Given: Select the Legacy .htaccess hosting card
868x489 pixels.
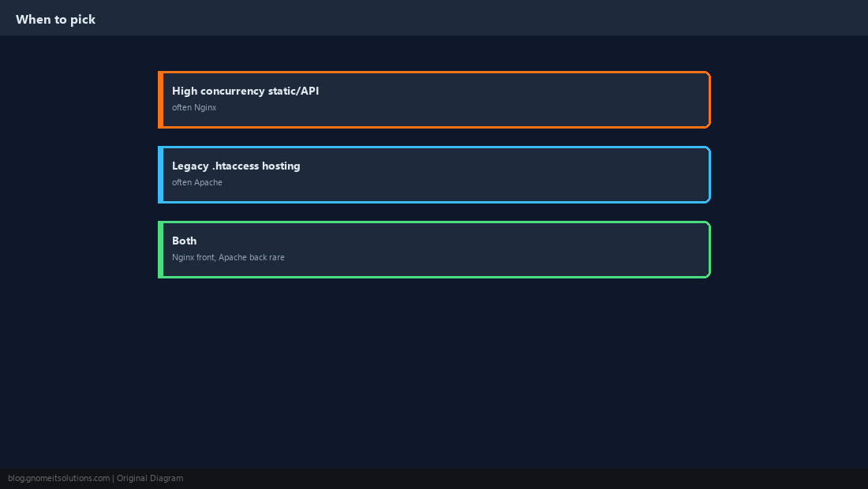Looking at the screenshot, I should pyautogui.click(x=434, y=175).
